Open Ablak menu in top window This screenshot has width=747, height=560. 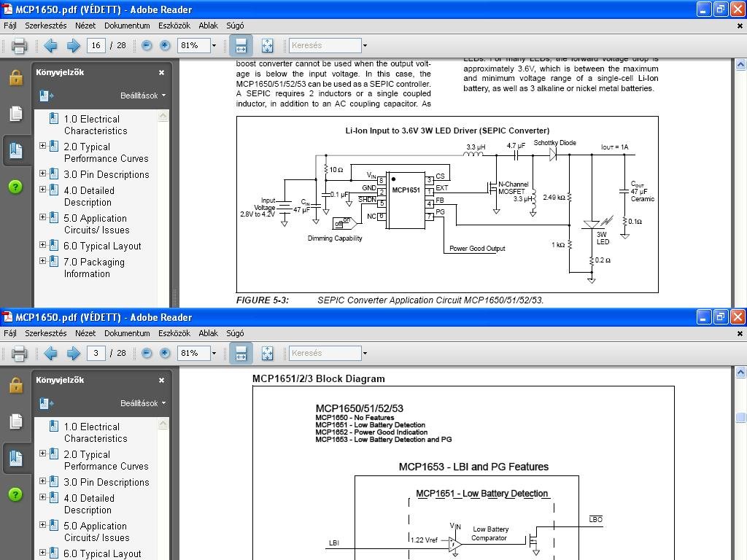point(208,26)
